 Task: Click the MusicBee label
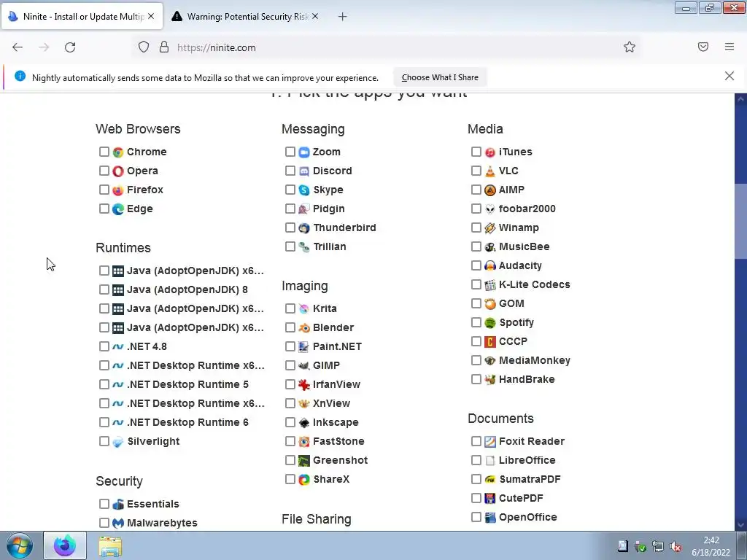click(x=524, y=246)
